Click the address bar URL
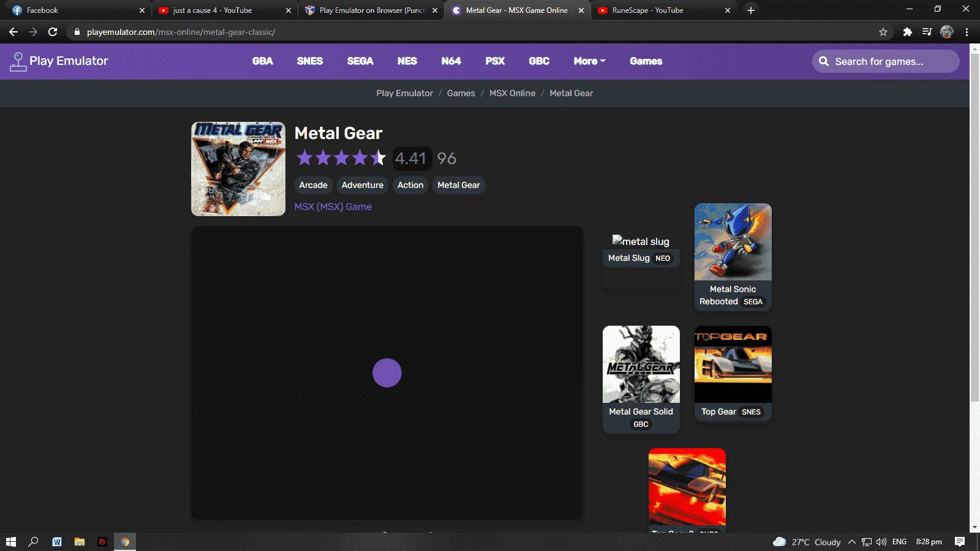This screenshot has height=551, width=980. (181, 32)
